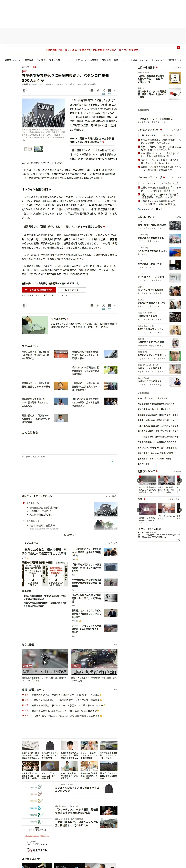Expand 連載記事 もっと見る
This screenshot has width=186, height=868.
tap(176, 67)
